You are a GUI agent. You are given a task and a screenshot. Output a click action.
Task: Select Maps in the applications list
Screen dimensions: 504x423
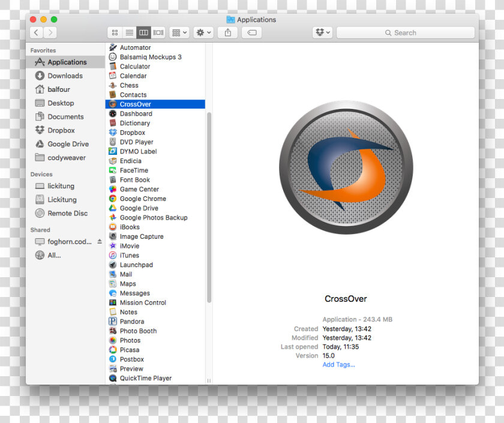pos(155,284)
